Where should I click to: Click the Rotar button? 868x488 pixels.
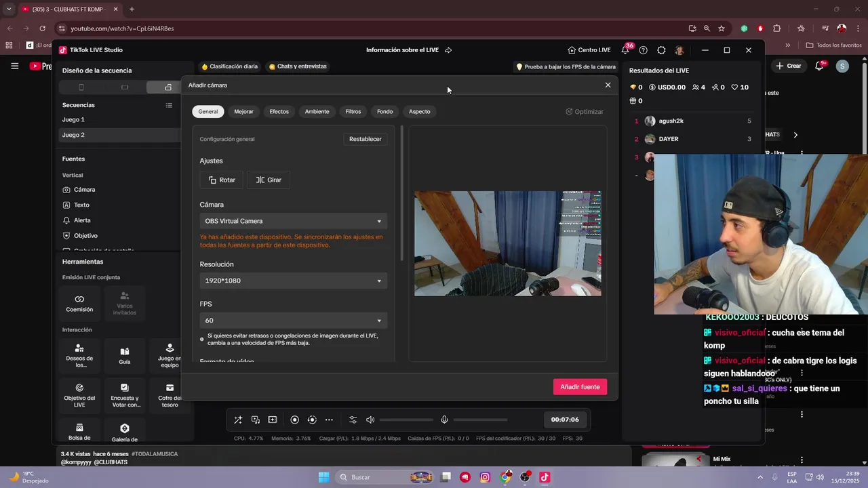222,180
